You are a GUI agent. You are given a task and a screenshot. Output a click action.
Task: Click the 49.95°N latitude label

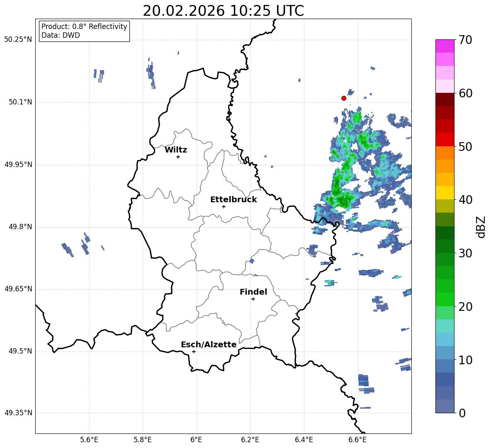click(x=18, y=165)
